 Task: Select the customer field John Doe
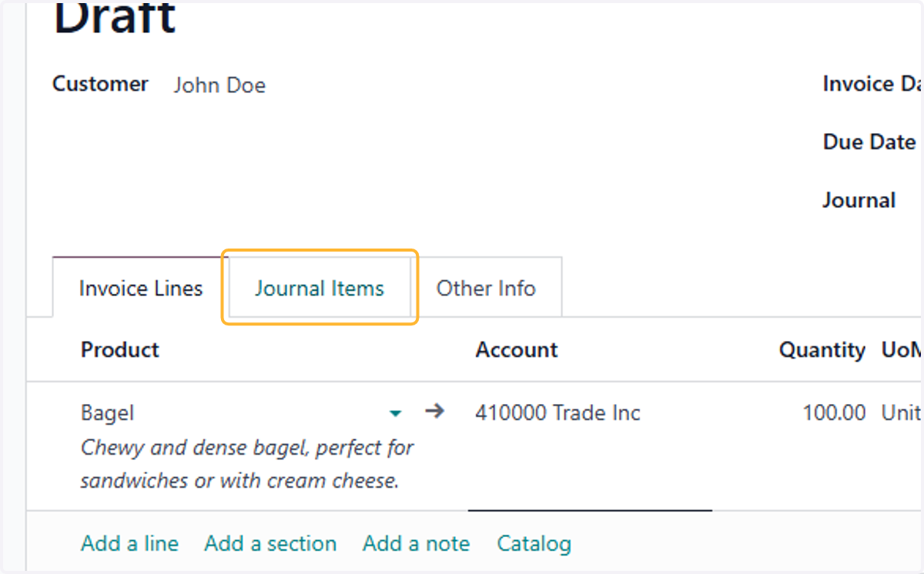click(x=219, y=85)
